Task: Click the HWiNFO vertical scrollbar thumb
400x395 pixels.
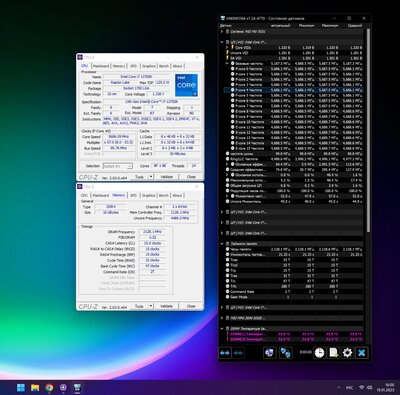Action: click(368, 130)
